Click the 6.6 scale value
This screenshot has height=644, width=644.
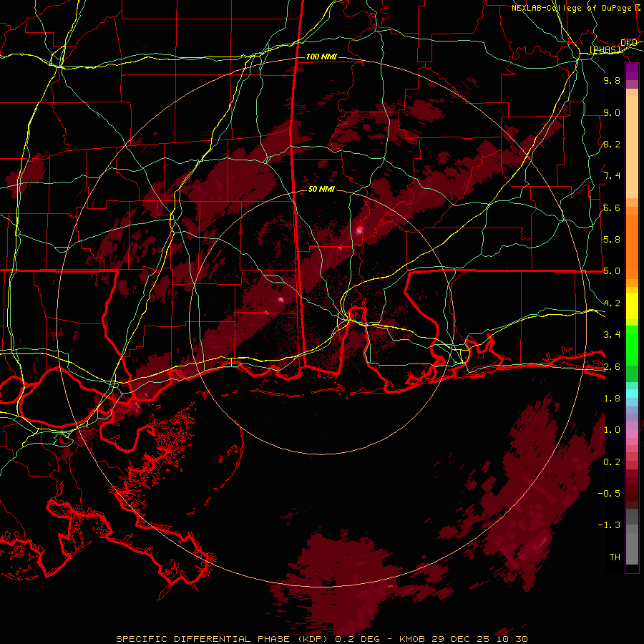click(612, 208)
